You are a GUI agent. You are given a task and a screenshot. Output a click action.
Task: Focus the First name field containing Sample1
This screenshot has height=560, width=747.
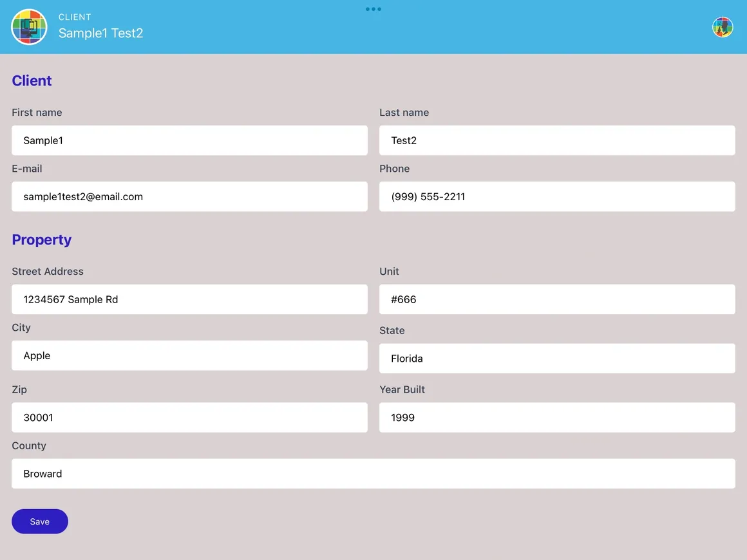189,140
